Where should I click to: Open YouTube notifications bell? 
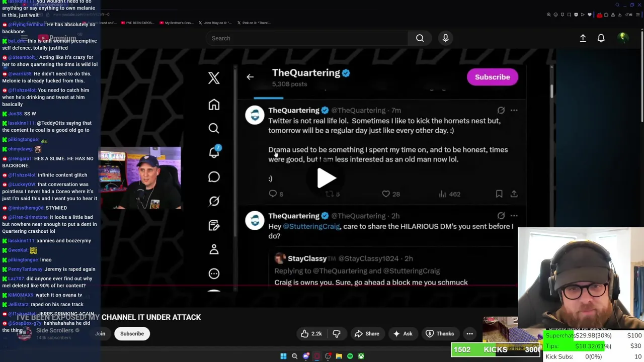point(601,38)
